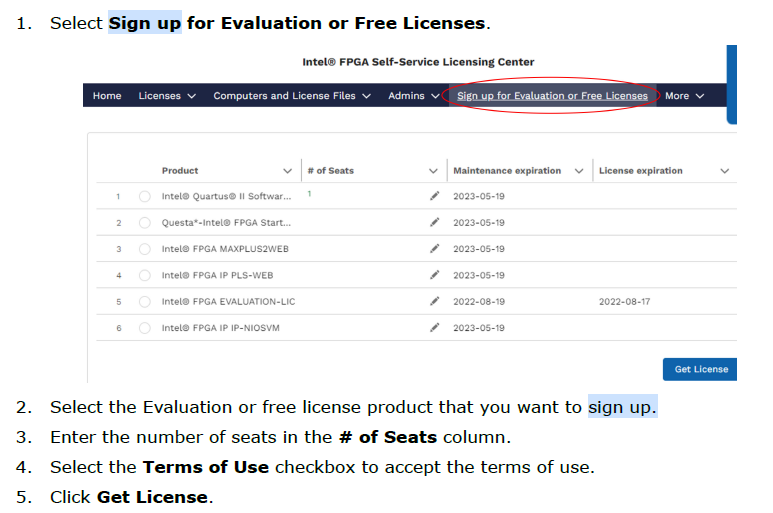Click the Intel FPGA Self-Service Licensing Center title
Screen dimensions: 773x513
(418, 62)
